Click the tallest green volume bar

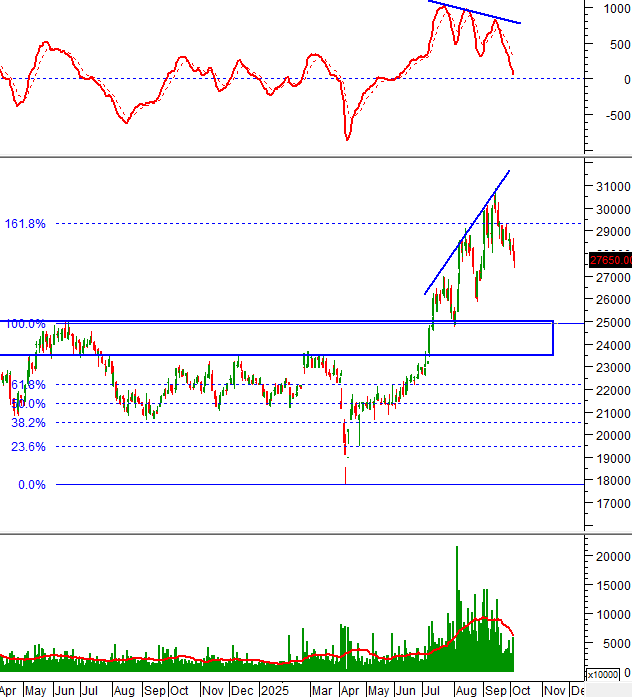(457, 600)
